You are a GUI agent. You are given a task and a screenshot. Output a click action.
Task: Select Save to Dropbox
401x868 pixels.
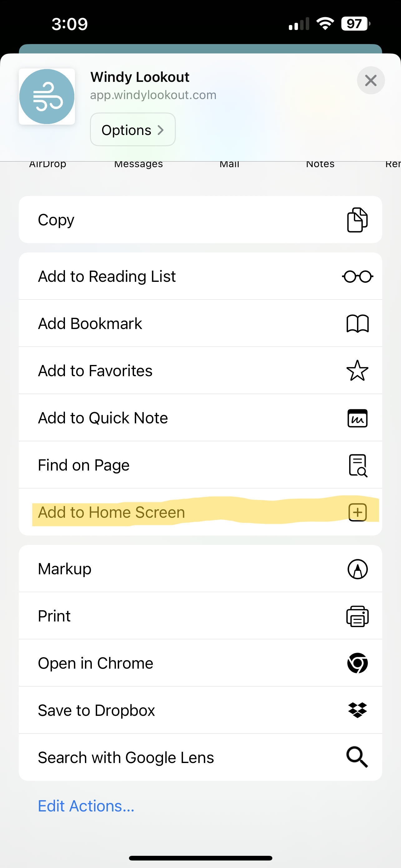click(x=96, y=710)
